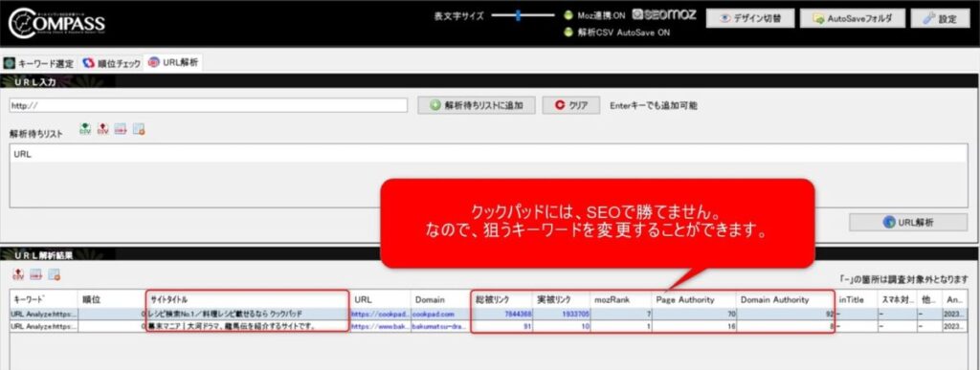Click the SEOmoz logo
This screenshot has height=370, width=980.
[x=664, y=15]
